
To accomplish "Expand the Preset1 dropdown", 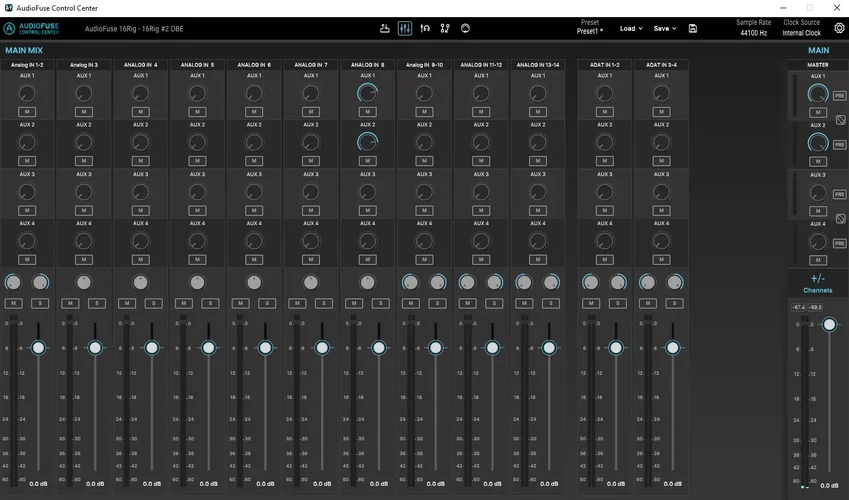I will point(589,31).
